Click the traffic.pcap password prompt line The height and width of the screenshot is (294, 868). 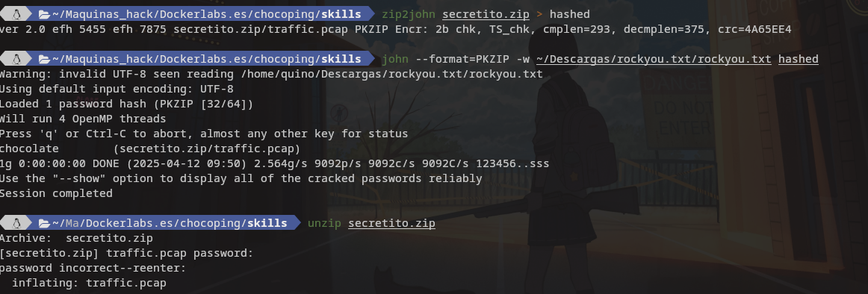(x=126, y=253)
